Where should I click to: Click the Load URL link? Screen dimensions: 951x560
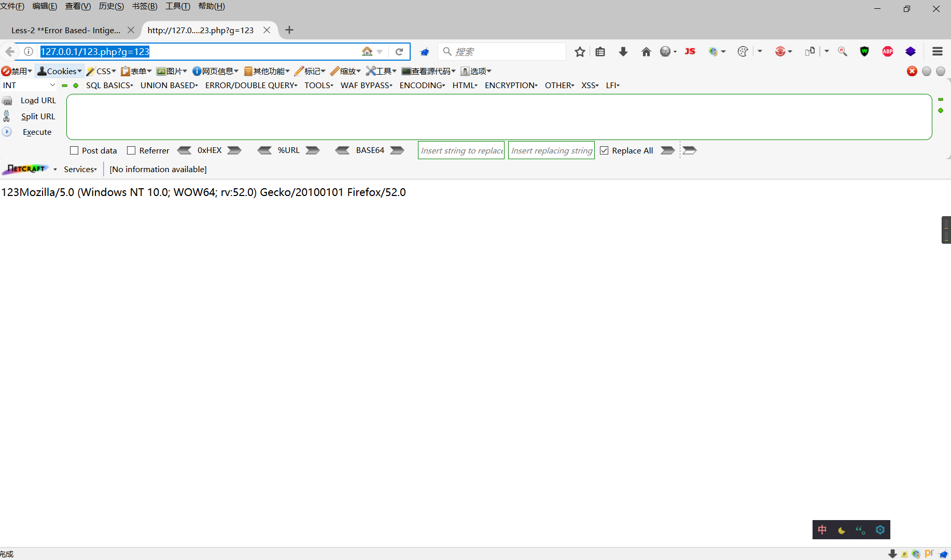pos(37,100)
